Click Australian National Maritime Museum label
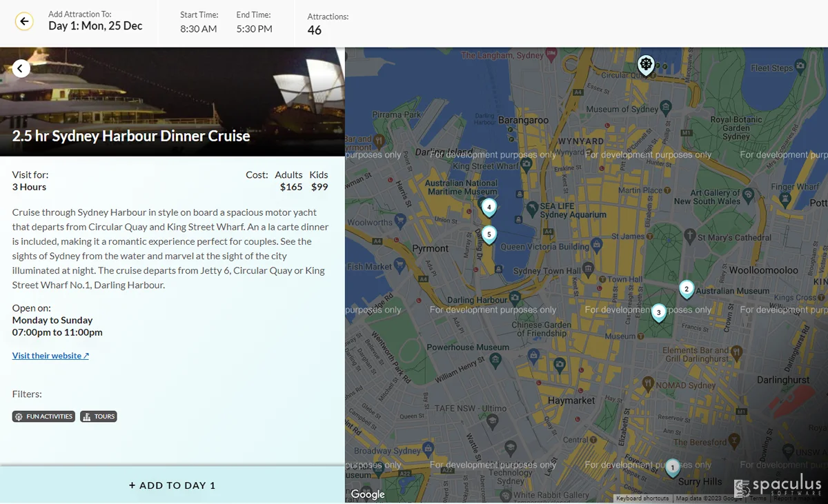Viewport: 828px width, 504px height. [x=461, y=188]
